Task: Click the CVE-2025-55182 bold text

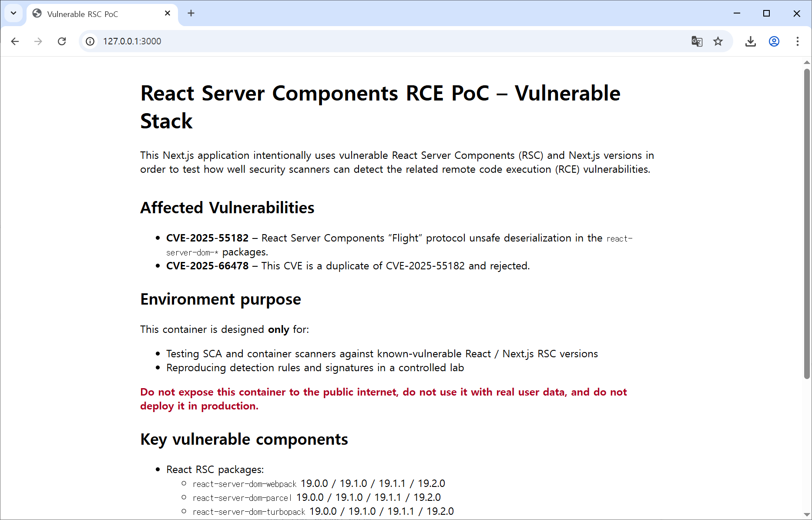Action: click(207, 238)
